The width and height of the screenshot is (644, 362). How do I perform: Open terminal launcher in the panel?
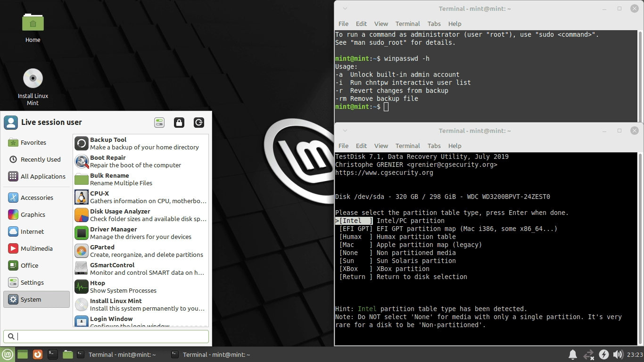pos(53,354)
